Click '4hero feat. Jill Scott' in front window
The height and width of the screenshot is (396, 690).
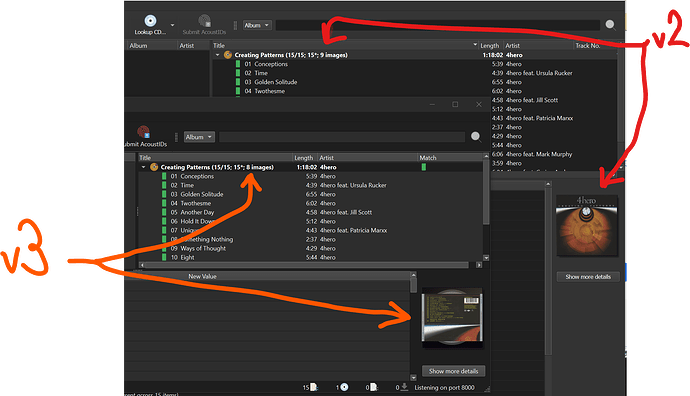pos(346,213)
